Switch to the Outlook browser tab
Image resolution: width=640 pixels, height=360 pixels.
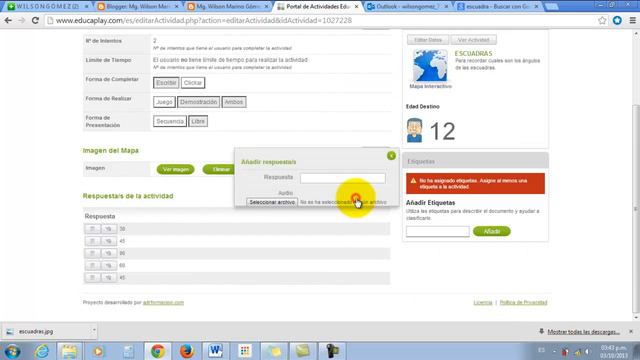[407, 7]
